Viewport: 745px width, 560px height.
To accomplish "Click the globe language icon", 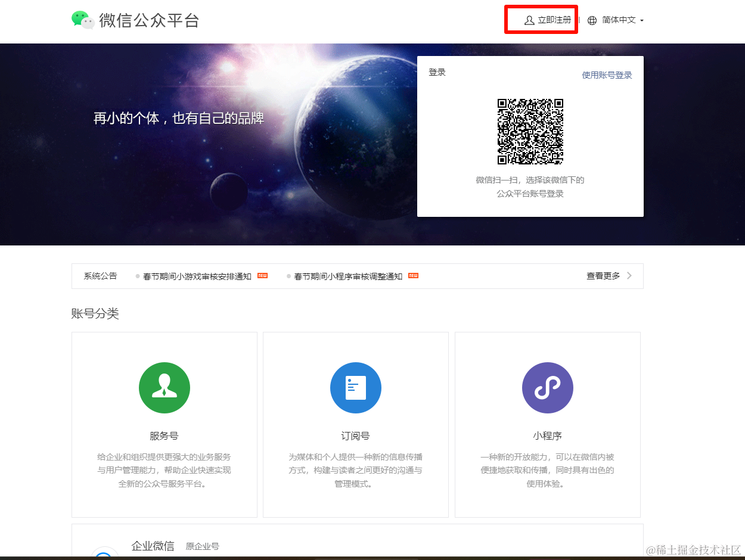I will coord(592,20).
